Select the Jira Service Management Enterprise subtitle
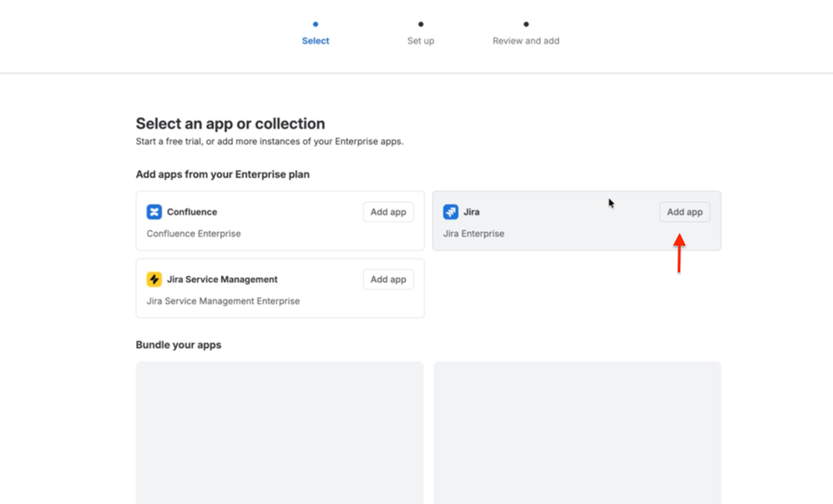The width and height of the screenshot is (833, 504). click(x=223, y=301)
